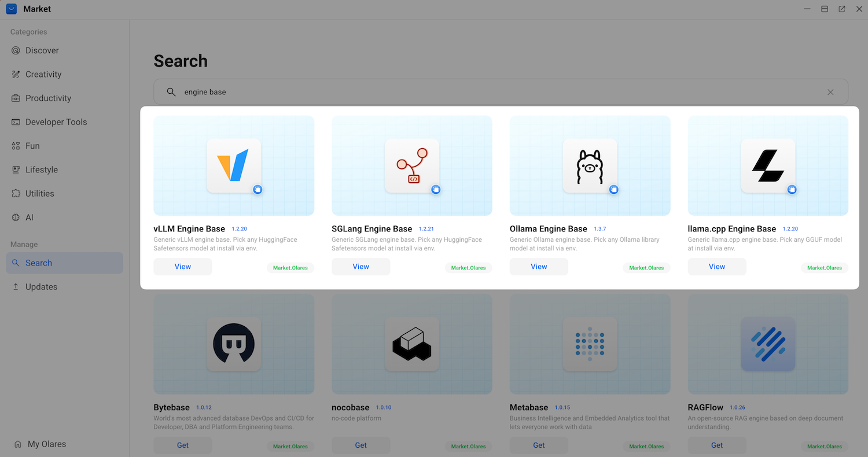Click the blue badge on vLLM icon
This screenshot has width=868, height=457.
tap(258, 189)
